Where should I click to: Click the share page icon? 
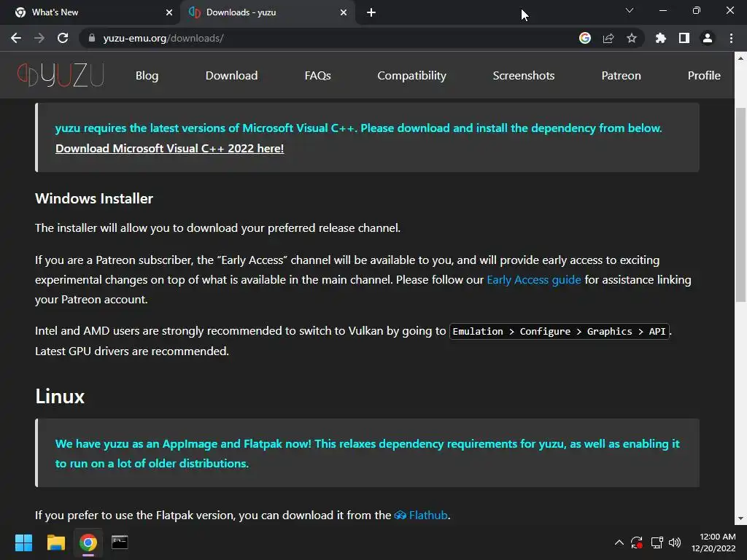608,38
